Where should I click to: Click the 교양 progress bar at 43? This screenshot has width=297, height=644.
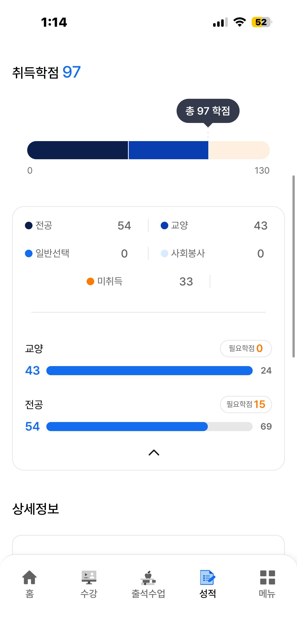pyautogui.click(x=149, y=371)
